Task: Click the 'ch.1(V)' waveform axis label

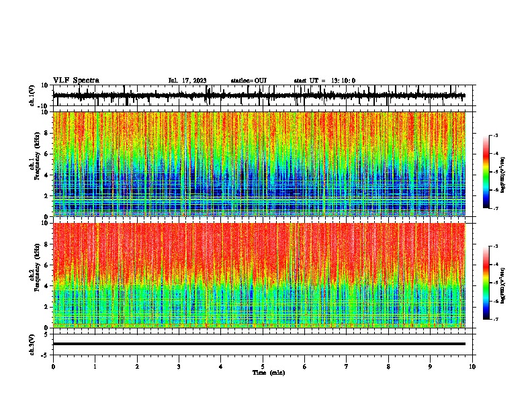Action: point(32,95)
